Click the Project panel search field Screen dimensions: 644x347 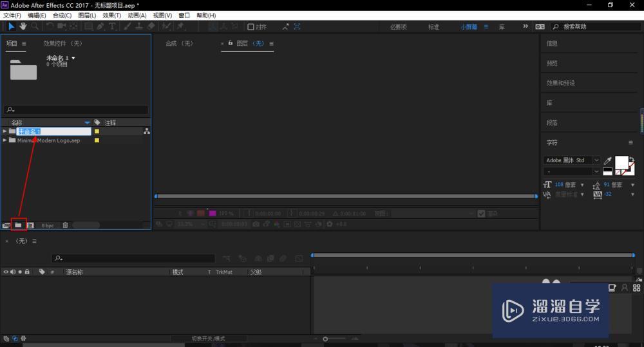click(76, 109)
